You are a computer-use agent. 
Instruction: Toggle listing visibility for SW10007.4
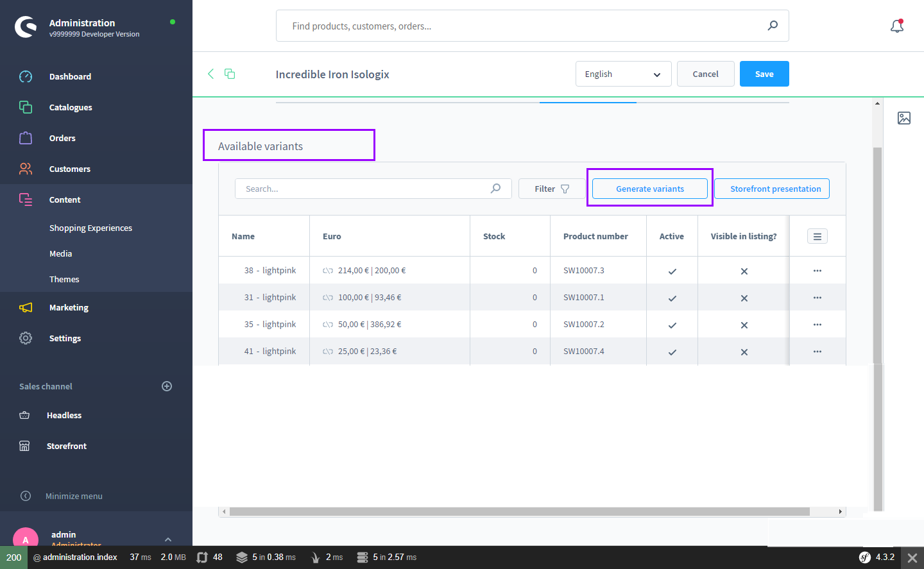(744, 352)
